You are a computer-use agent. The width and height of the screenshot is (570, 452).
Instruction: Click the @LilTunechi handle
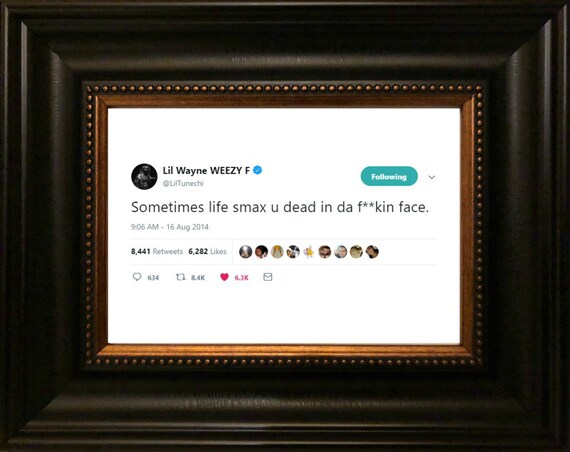pyautogui.click(x=183, y=183)
